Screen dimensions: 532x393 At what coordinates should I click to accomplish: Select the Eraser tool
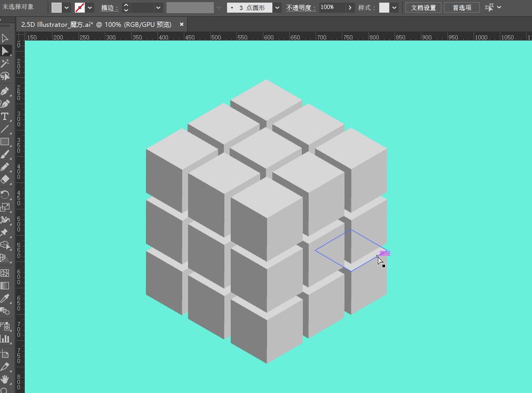[5, 179]
